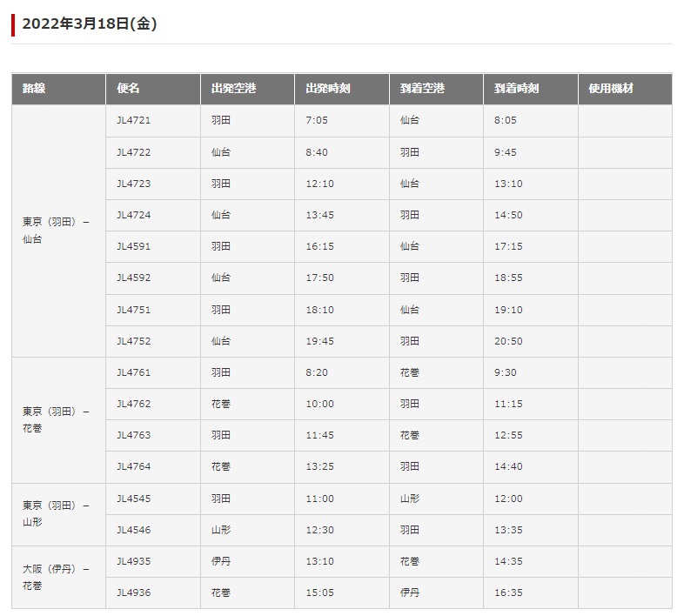Click the 使用機材 column header
This screenshot has width=684, height=616.
pos(625,89)
